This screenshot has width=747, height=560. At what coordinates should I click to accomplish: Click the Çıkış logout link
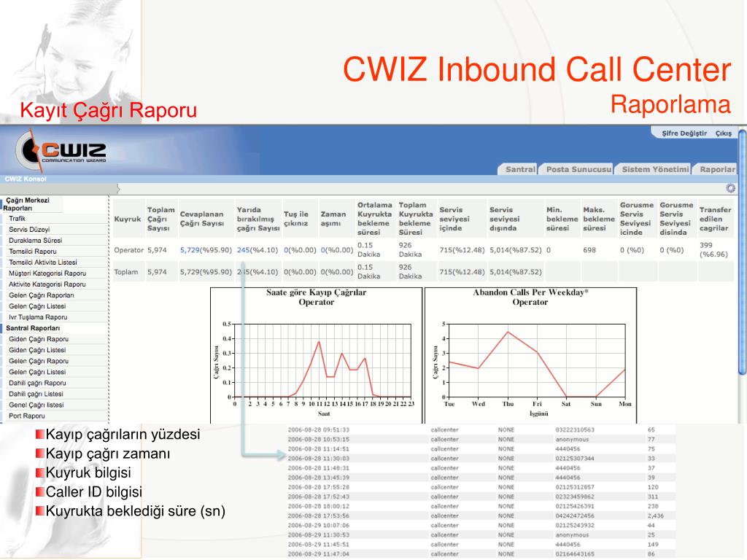[723, 133]
